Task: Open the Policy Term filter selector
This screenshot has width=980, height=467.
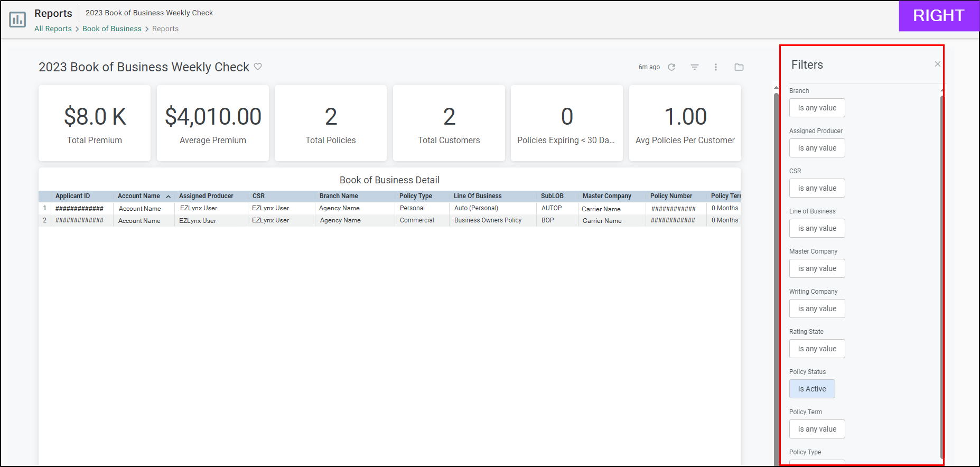Action: point(817,429)
